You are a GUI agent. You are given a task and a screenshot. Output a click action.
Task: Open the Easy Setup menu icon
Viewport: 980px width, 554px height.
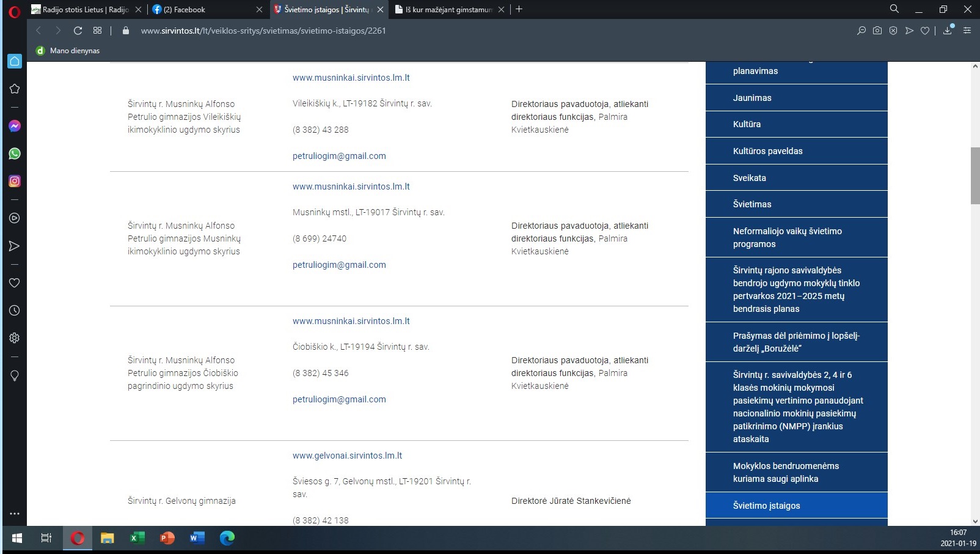967,31
